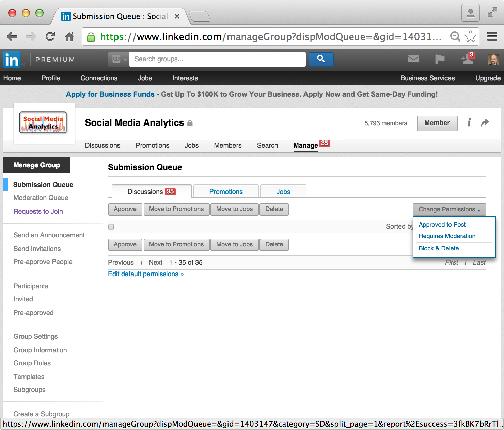The width and height of the screenshot is (504, 430).
Task: Open the notifications flag icon
Action: coord(440,59)
